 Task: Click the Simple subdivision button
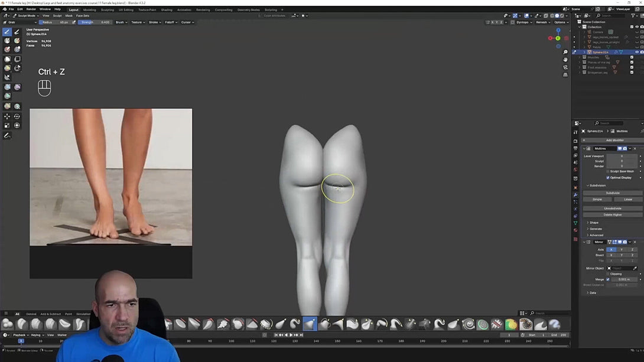(x=597, y=199)
